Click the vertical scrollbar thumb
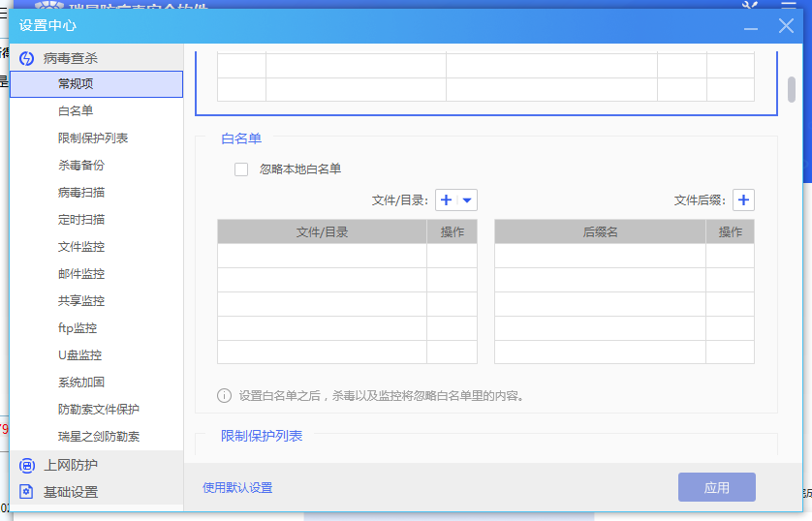The height and width of the screenshot is (521, 812). pos(792,88)
